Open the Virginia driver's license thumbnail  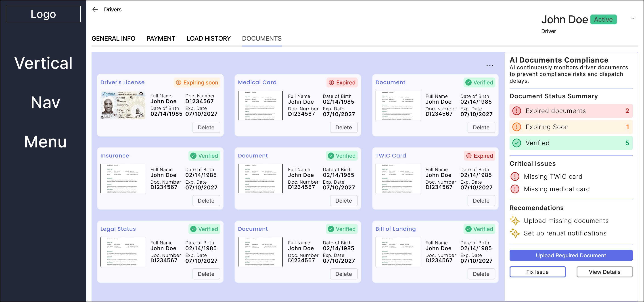123,105
